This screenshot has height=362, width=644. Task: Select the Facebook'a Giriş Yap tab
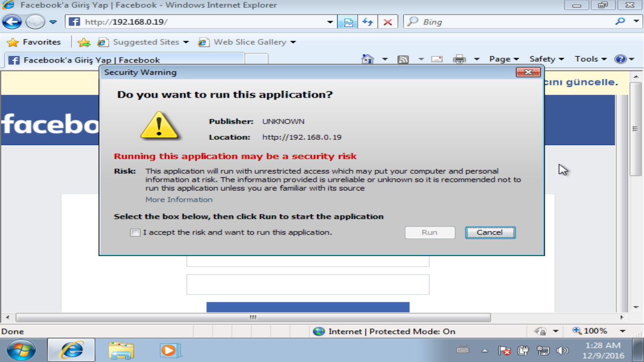(x=124, y=60)
